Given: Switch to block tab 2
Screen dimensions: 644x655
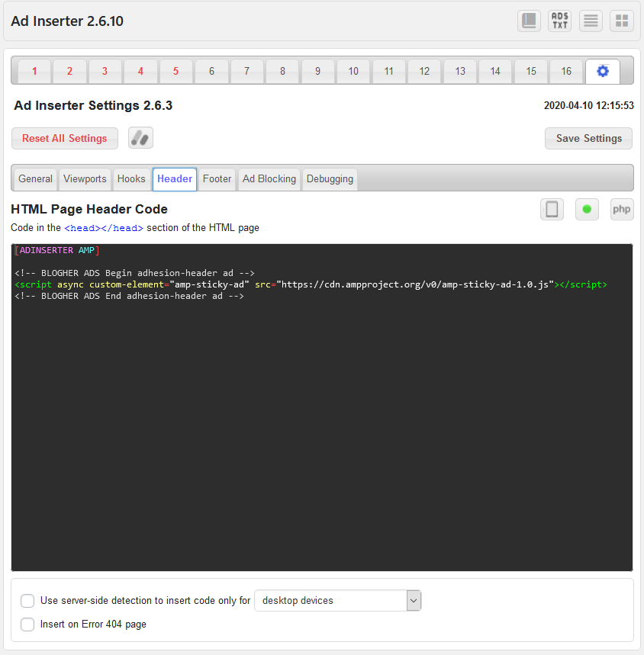Looking at the screenshot, I should [x=69, y=71].
